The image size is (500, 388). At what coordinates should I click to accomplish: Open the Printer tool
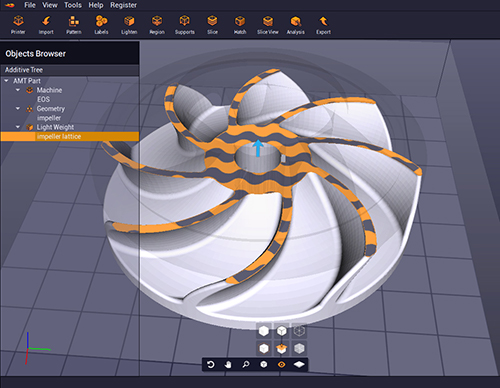coord(18,24)
